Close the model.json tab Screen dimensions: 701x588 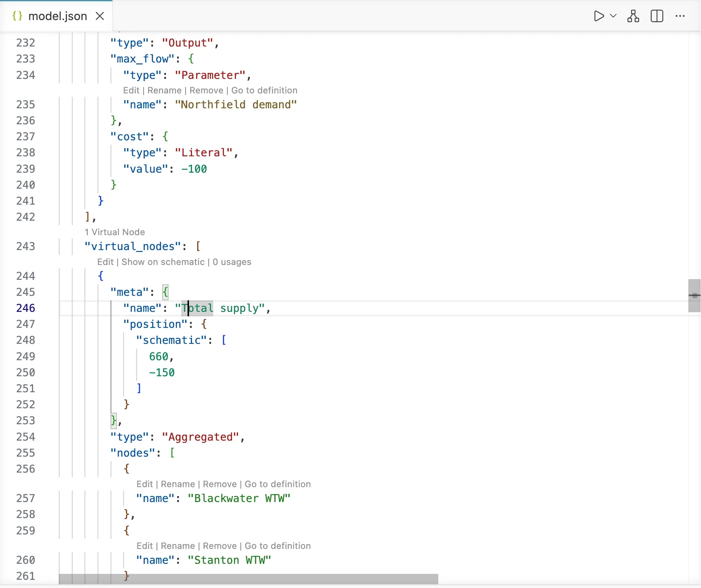coord(100,16)
